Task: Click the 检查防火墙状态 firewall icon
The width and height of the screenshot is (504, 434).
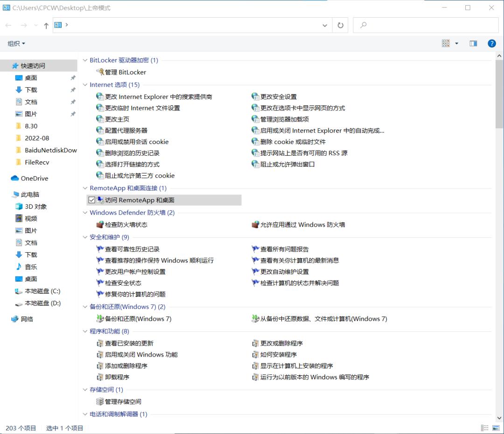Action: (100, 224)
